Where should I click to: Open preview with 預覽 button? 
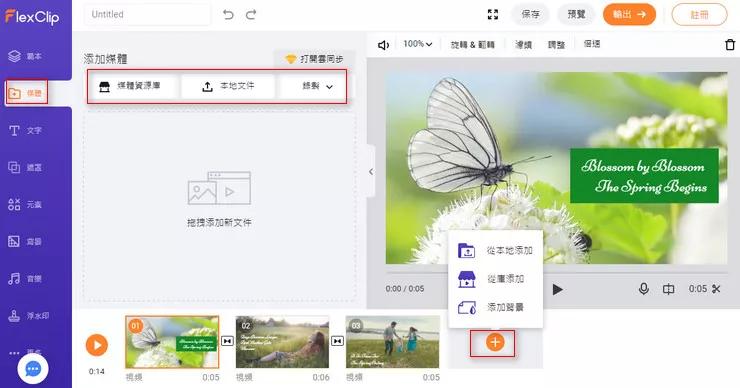point(576,15)
